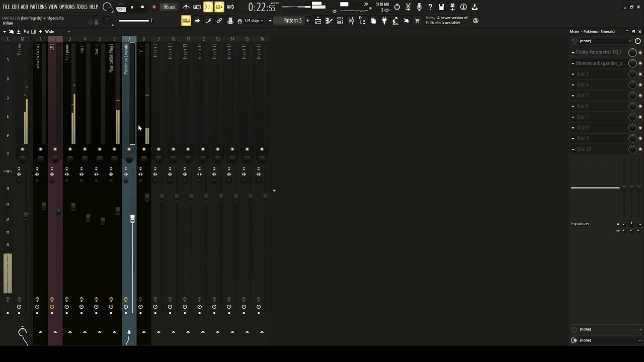
Task: Open Slot 3 menu arrow
Action: [x=573, y=74]
